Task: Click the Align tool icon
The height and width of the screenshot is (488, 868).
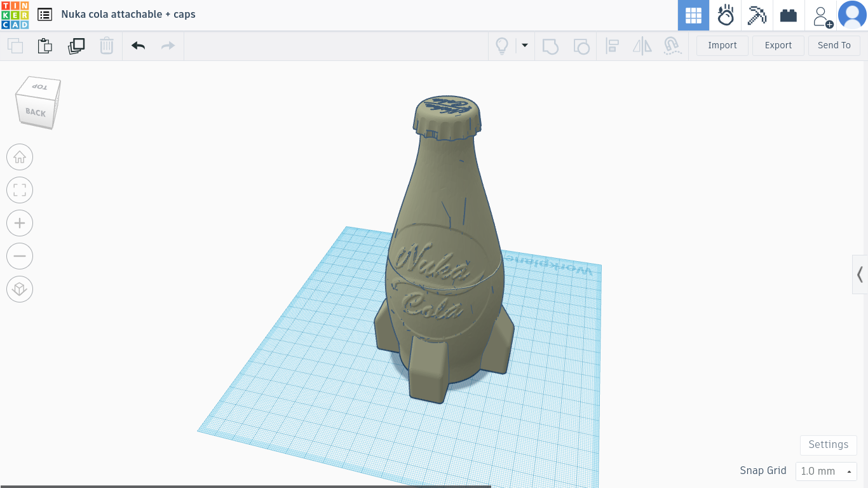Action: (x=612, y=46)
